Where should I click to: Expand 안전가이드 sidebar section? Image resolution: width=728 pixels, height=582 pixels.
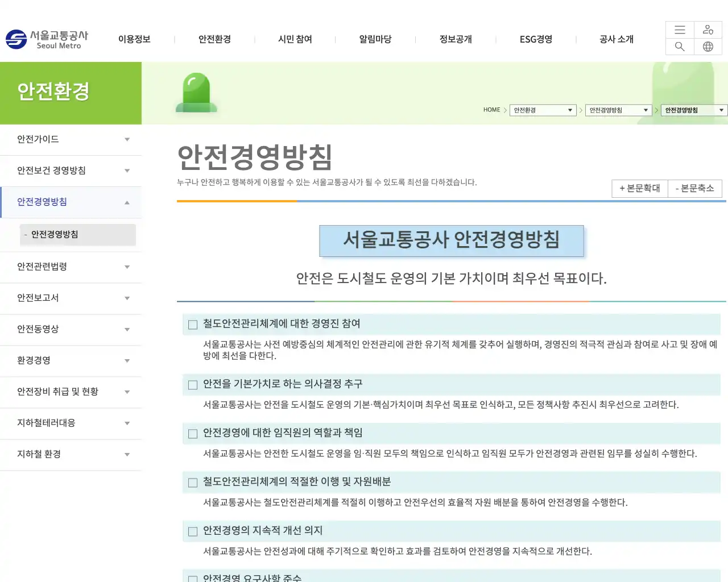pos(71,139)
